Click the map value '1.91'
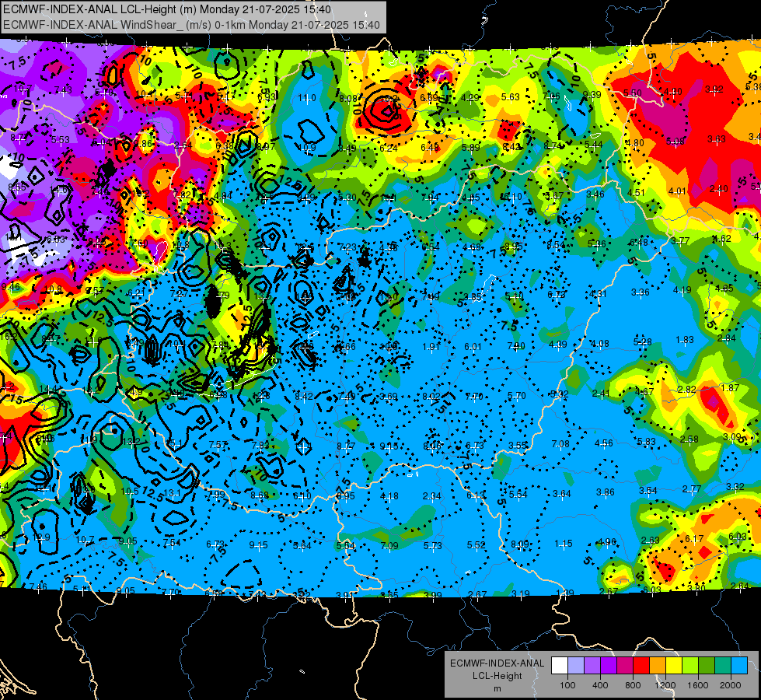Screen dimensions: 761x700 [x=431, y=346]
